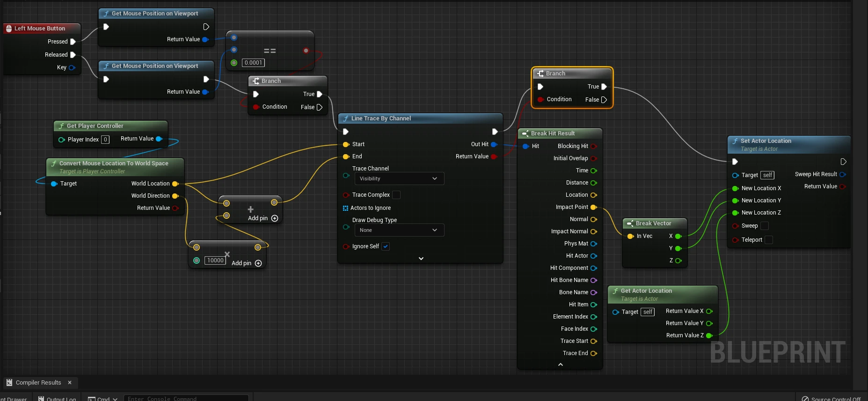868x401 pixels.
Task: Click the first Branch node's True exec pin
Action: click(320, 94)
